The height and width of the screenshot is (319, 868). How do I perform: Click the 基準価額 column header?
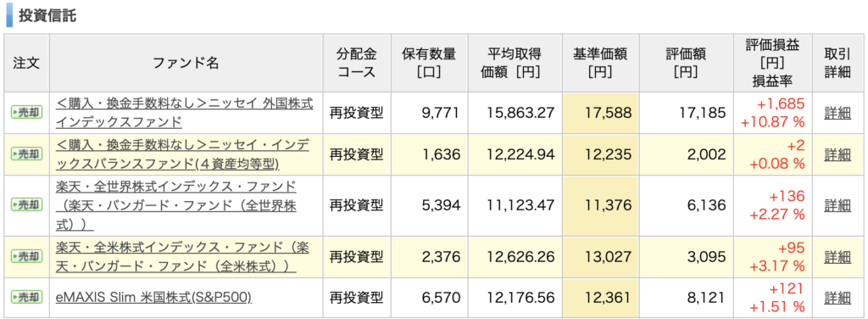click(x=600, y=63)
